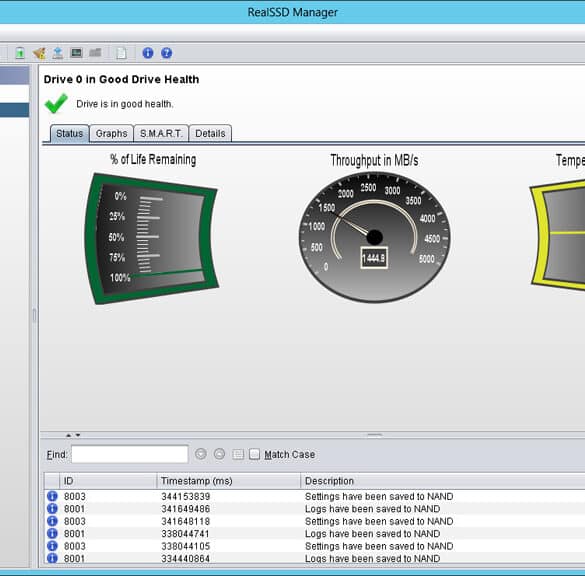
Task: Open the monitor screen toolbar icon
Action: point(76,53)
